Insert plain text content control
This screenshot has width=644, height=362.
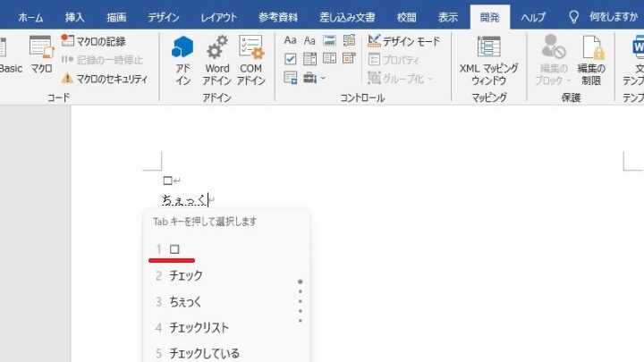pos(309,40)
